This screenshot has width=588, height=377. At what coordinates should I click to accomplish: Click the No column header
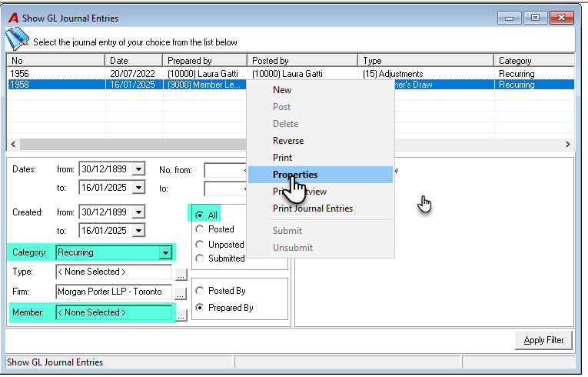[x=56, y=61]
